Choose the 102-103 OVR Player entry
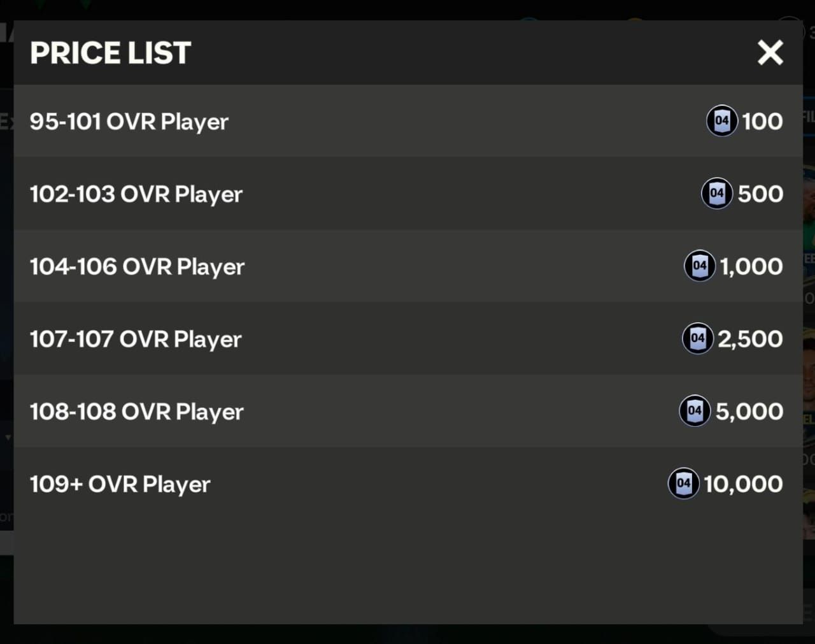The image size is (815, 644). point(136,194)
